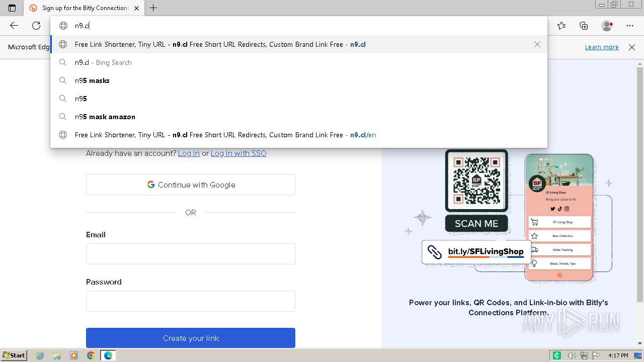The width and height of the screenshot is (644, 362).
Task: Click the browser Back arrow
Action: point(14,26)
